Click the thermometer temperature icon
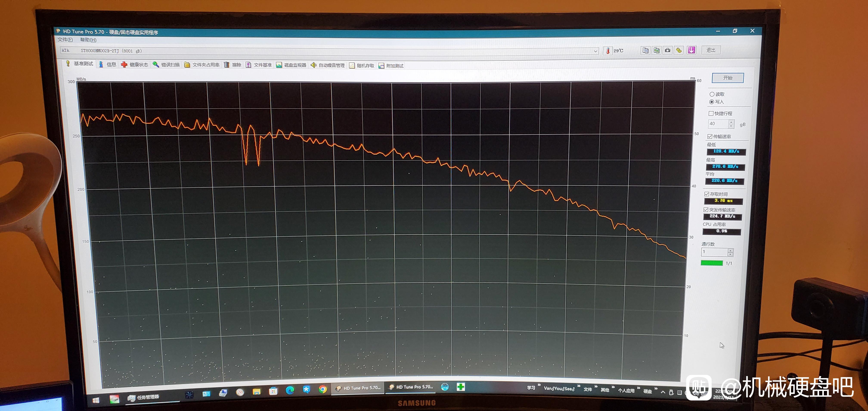The width and height of the screenshot is (868, 411). coord(608,51)
